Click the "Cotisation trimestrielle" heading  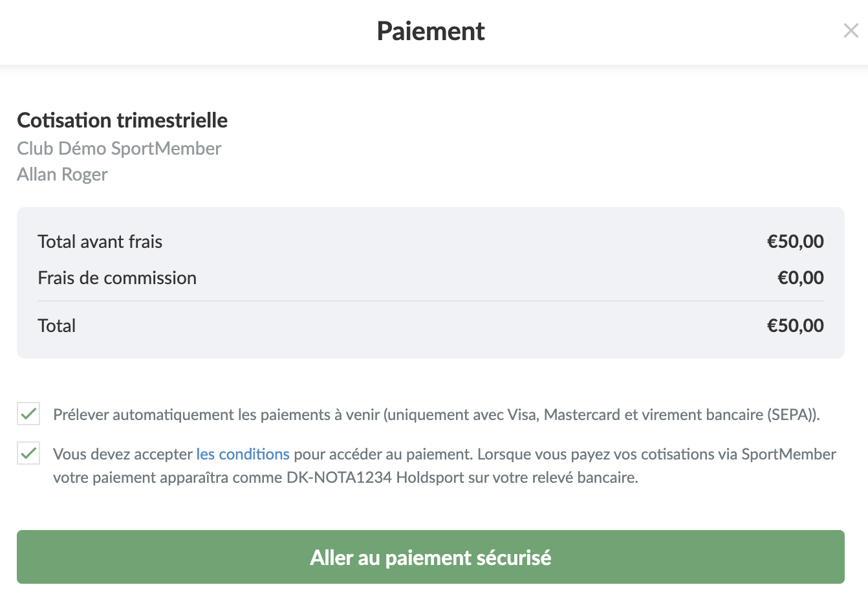tap(122, 120)
